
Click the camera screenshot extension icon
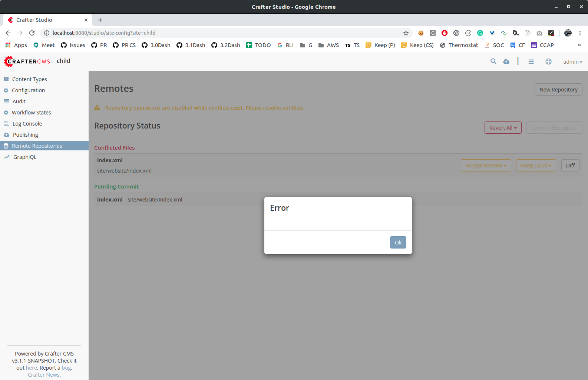coord(539,33)
